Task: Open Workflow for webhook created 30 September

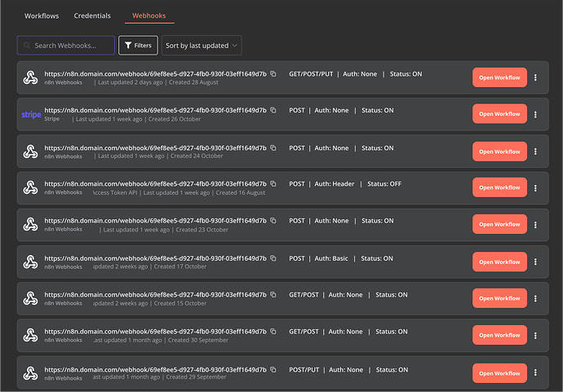Action: pyautogui.click(x=499, y=335)
